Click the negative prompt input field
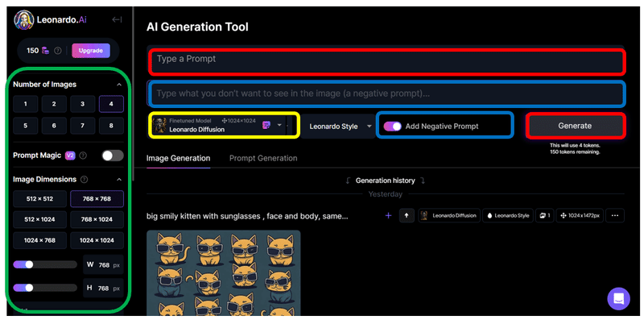The image size is (644, 320). tap(386, 94)
